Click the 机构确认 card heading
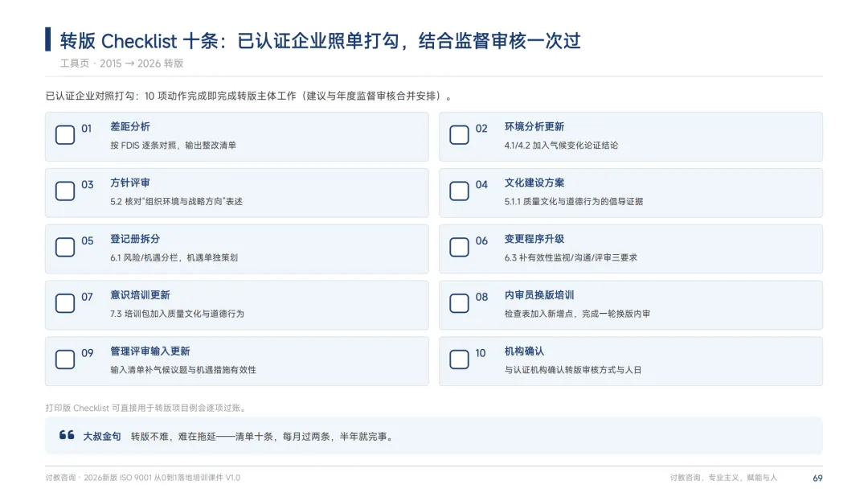This screenshot has height=489, width=868. point(524,351)
